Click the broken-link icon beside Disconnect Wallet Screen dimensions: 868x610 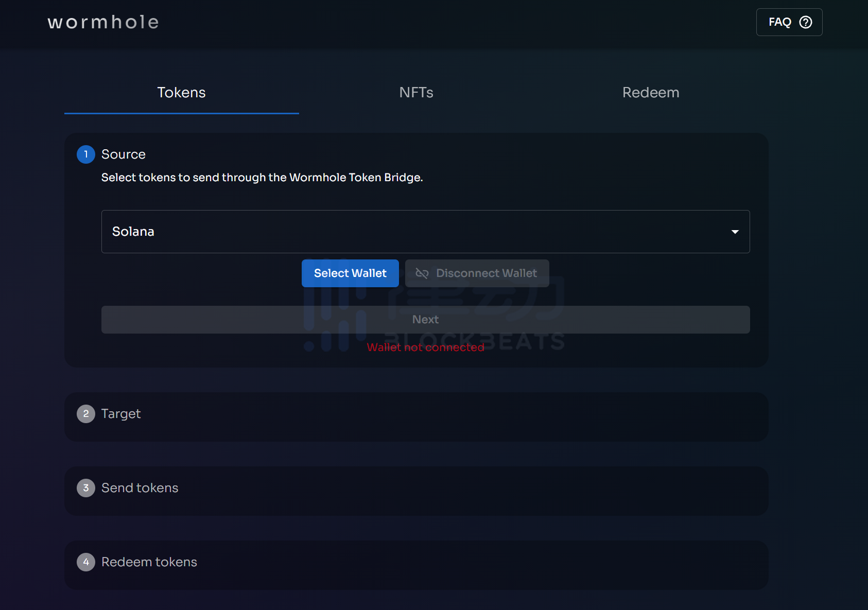pos(422,273)
